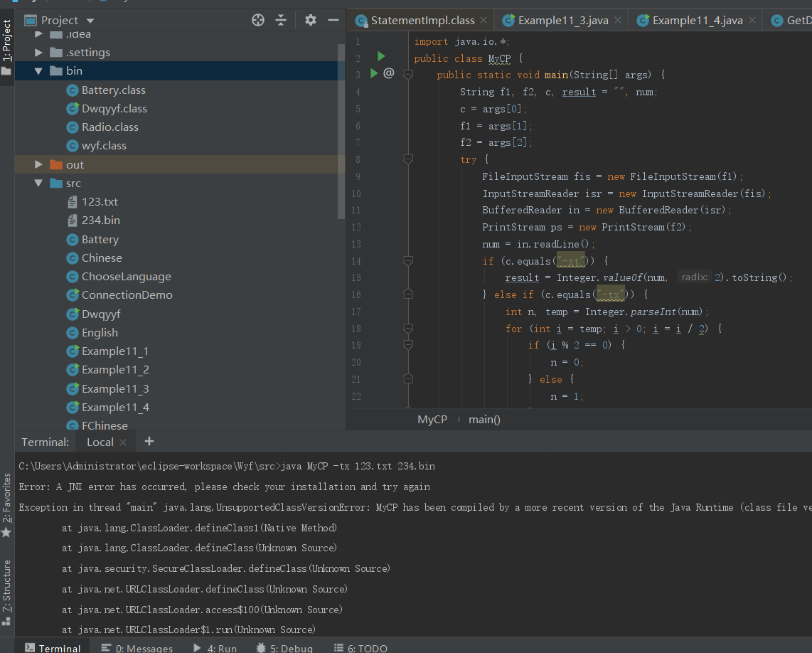Click the @ annotation gutter icon on line 3
Viewport: 812px width, 653px height.
pos(389,73)
